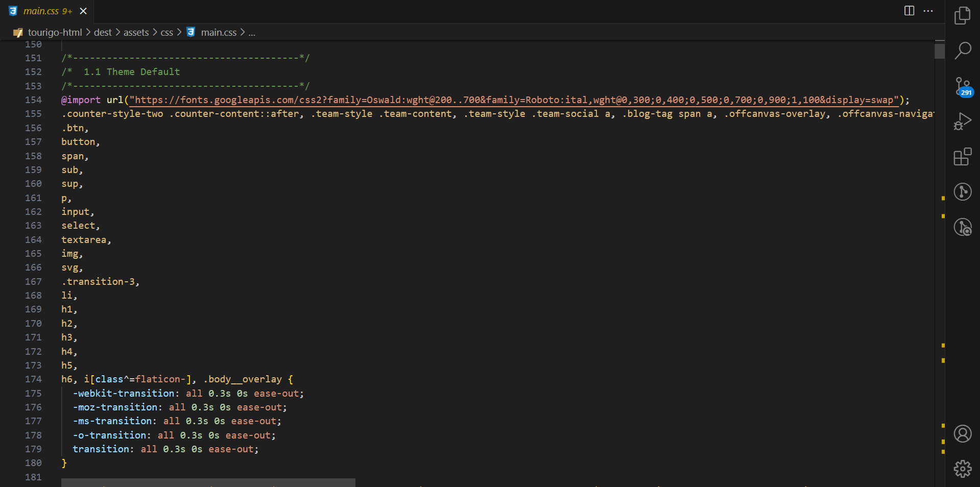The image size is (980, 487).
Task: Click the 'li,' selector line
Action: (69, 296)
